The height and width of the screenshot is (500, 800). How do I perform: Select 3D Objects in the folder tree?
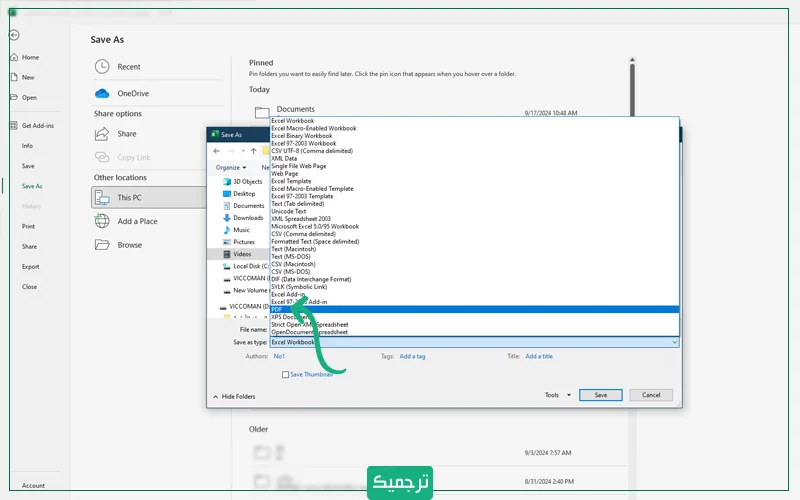click(x=243, y=182)
